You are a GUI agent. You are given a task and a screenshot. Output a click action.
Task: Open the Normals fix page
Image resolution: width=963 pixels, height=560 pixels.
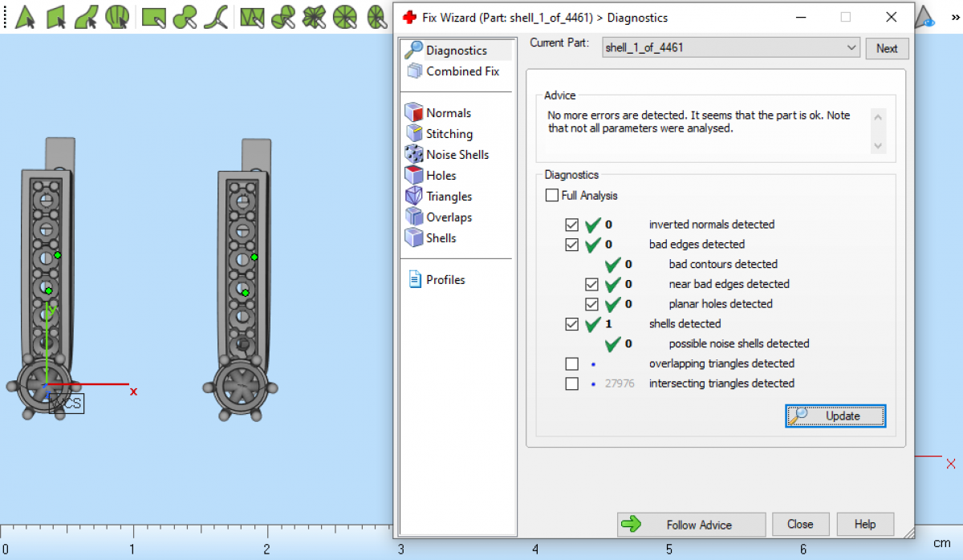(448, 113)
